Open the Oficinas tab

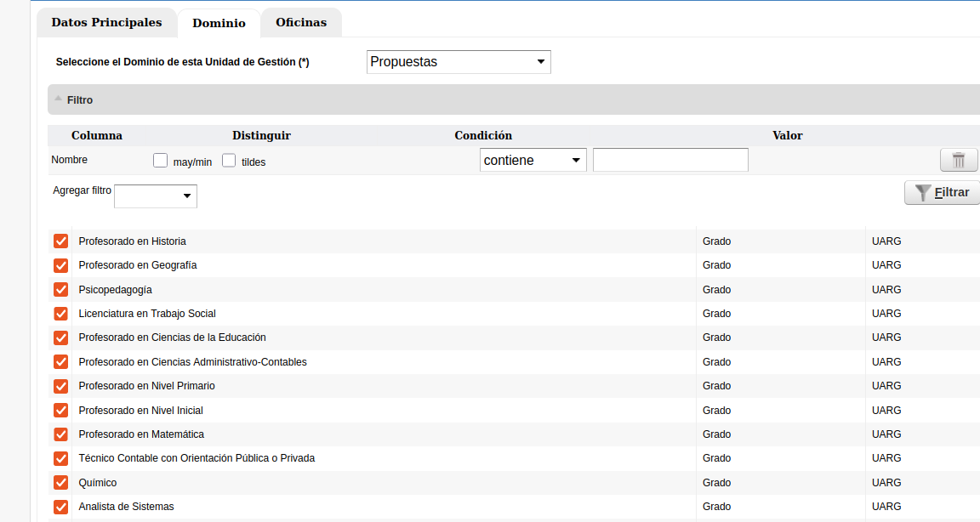pos(301,23)
